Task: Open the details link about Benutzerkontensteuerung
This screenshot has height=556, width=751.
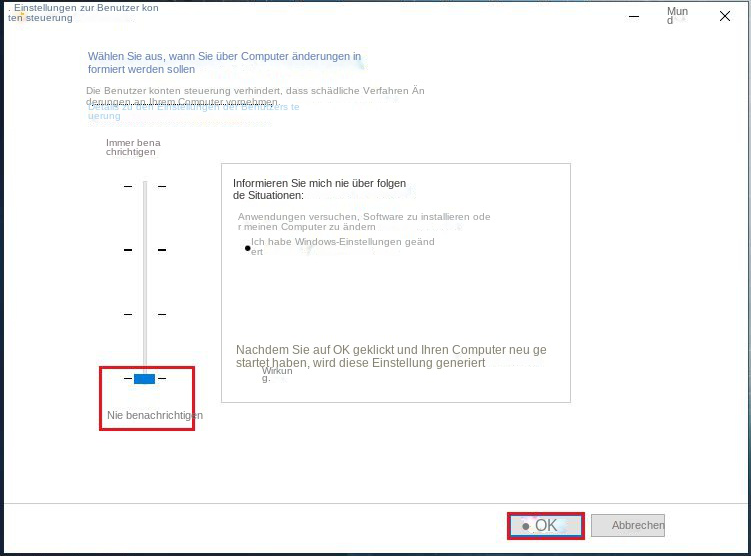Action: [193, 111]
